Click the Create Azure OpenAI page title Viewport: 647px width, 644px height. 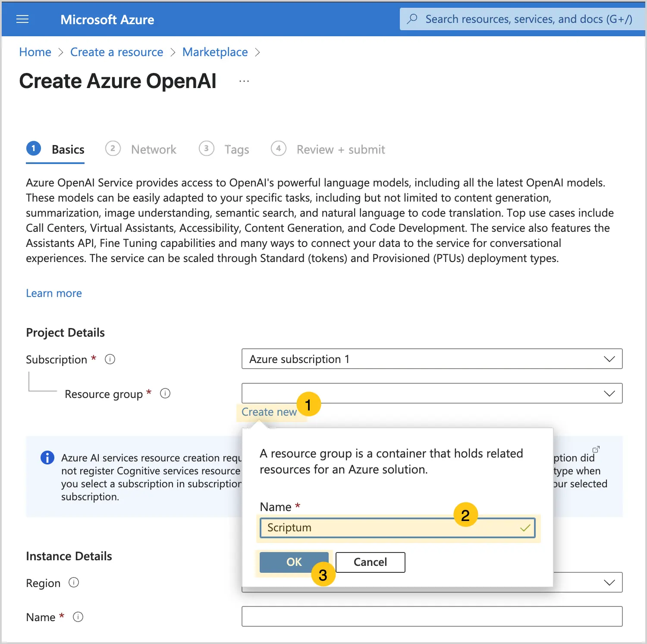pyautogui.click(x=118, y=81)
